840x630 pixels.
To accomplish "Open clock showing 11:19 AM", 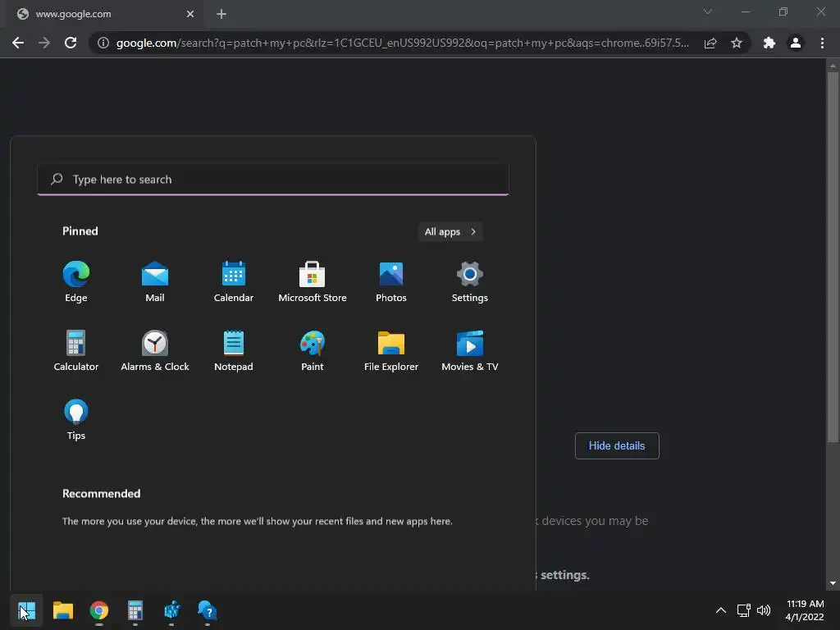I will pyautogui.click(x=804, y=610).
